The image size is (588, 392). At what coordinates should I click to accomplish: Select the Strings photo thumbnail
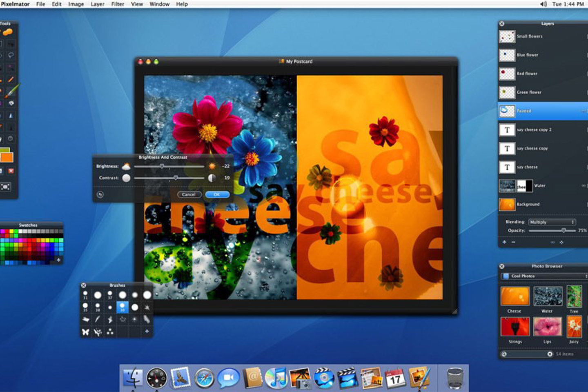tap(515, 327)
